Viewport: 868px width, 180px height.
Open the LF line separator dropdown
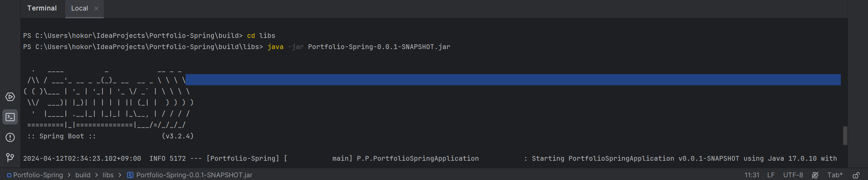(x=771, y=175)
